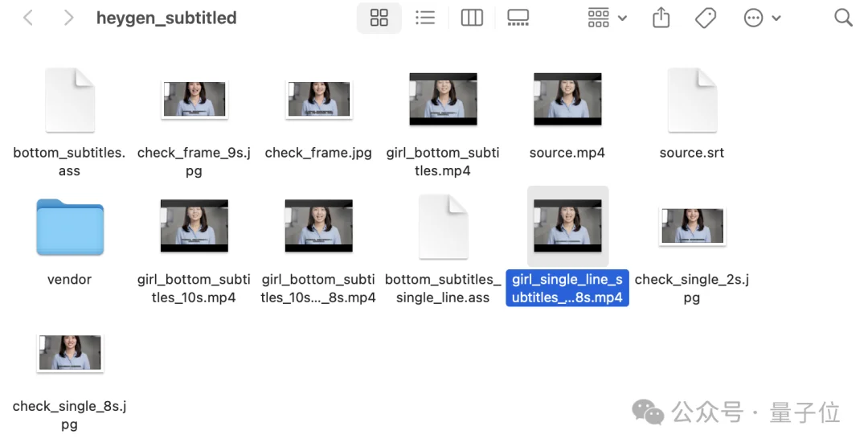Click the highlighted girl_single_line_subtitles file name
Screen dimensions: 868x447
click(x=567, y=288)
